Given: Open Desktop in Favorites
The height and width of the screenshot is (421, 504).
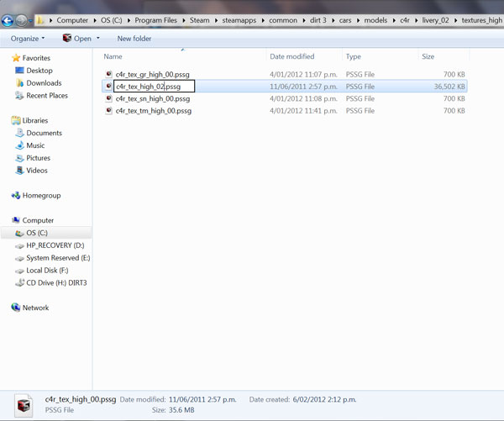Looking at the screenshot, I should [39, 71].
